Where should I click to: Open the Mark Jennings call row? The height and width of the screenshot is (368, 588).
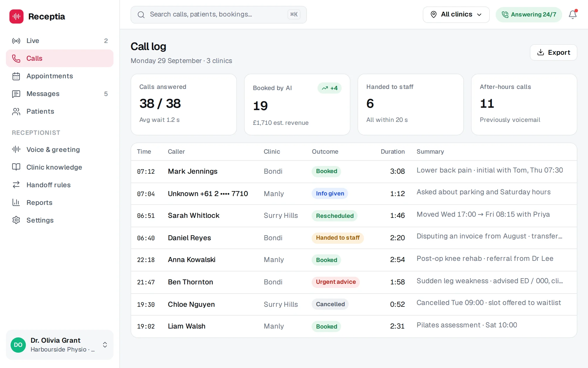(x=354, y=171)
